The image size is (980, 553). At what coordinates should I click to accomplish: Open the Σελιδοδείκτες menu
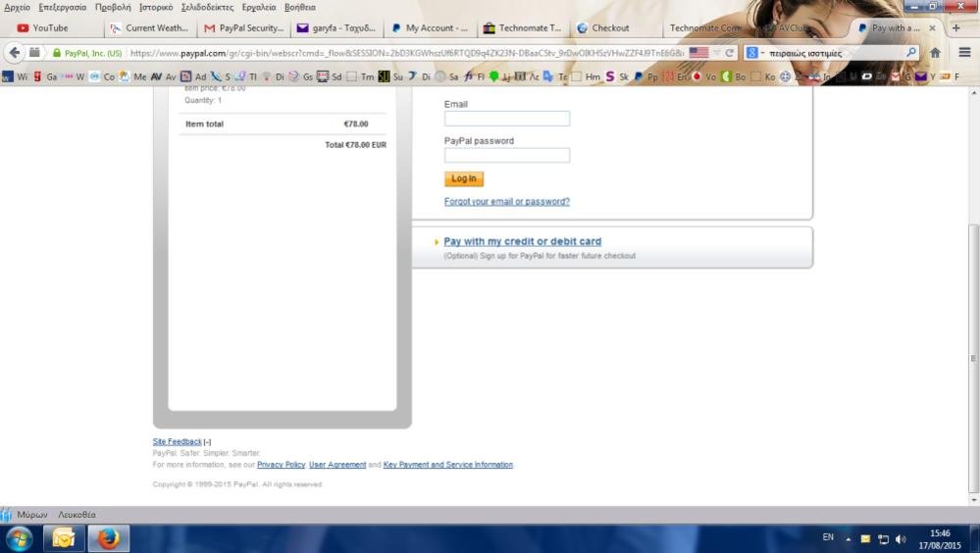pyautogui.click(x=208, y=8)
